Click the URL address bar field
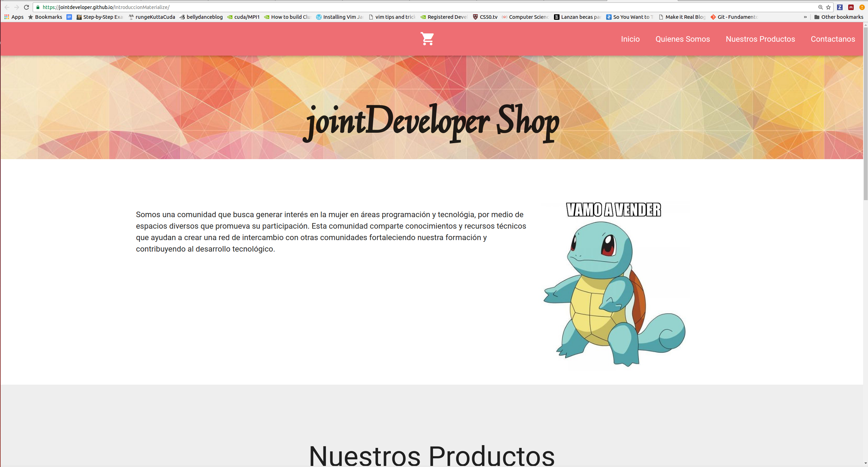This screenshot has height=467, width=868. tap(417, 7)
